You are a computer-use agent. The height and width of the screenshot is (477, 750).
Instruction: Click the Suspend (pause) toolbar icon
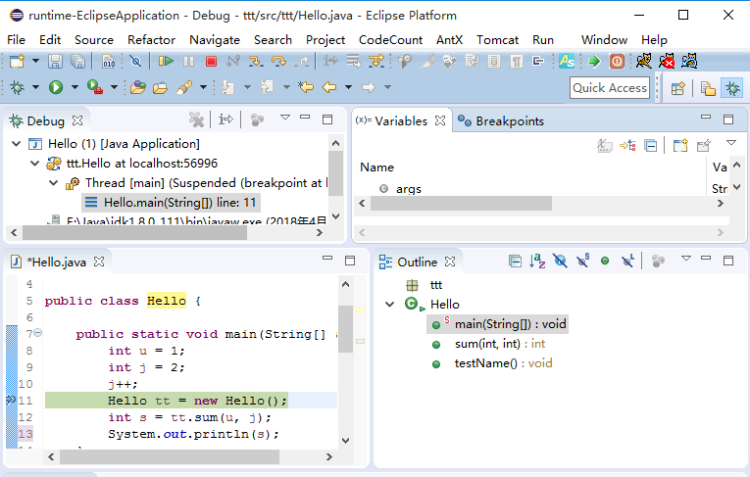[x=188, y=62]
